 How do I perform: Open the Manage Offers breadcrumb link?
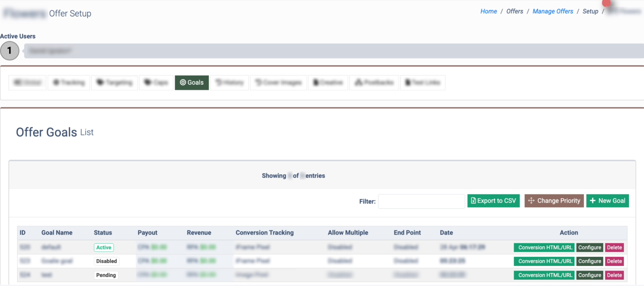[553, 11]
